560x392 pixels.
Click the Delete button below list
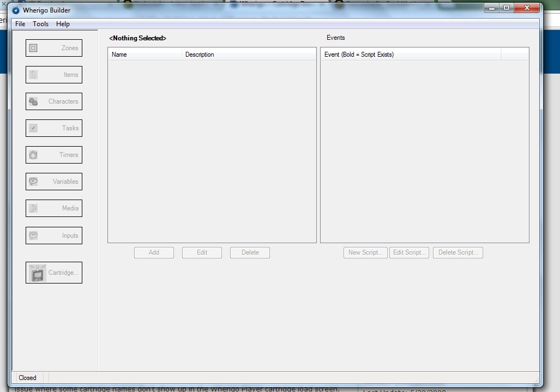[x=250, y=252]
